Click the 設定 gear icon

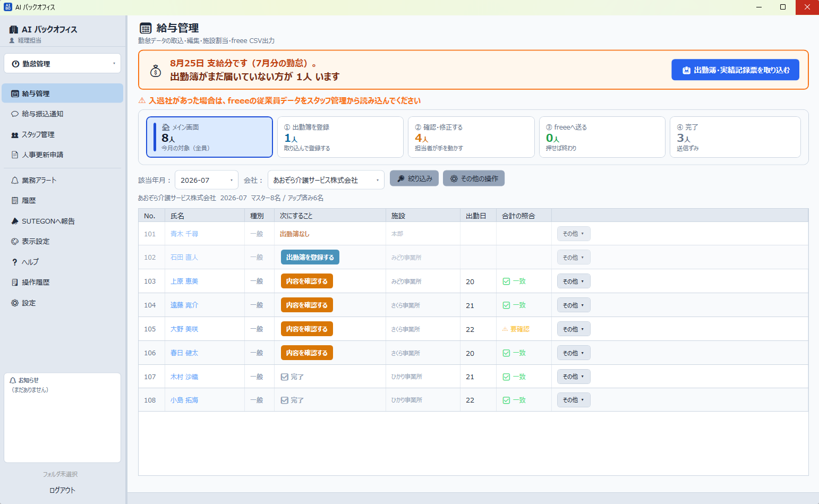click(15, 303)
